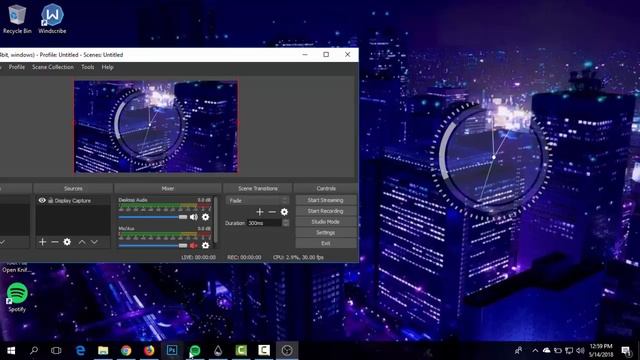
Task: Open source properties gear in Sources panel
Action: (67, 242)
